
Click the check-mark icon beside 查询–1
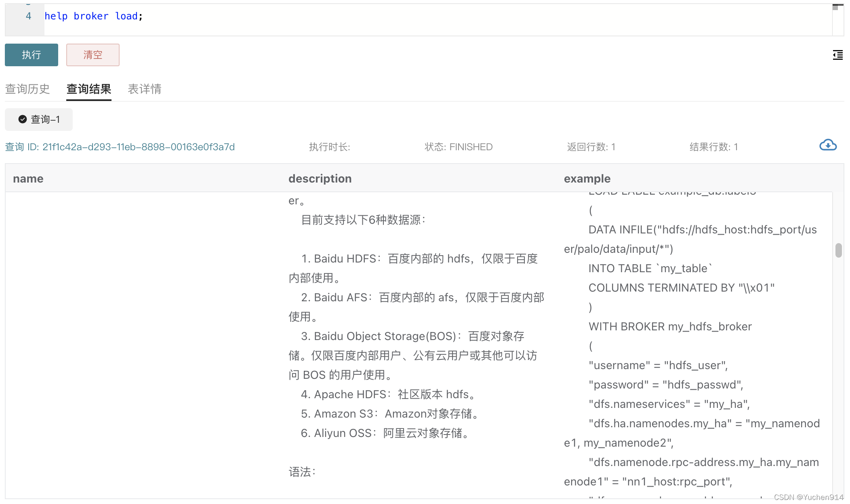coord(23,120)
